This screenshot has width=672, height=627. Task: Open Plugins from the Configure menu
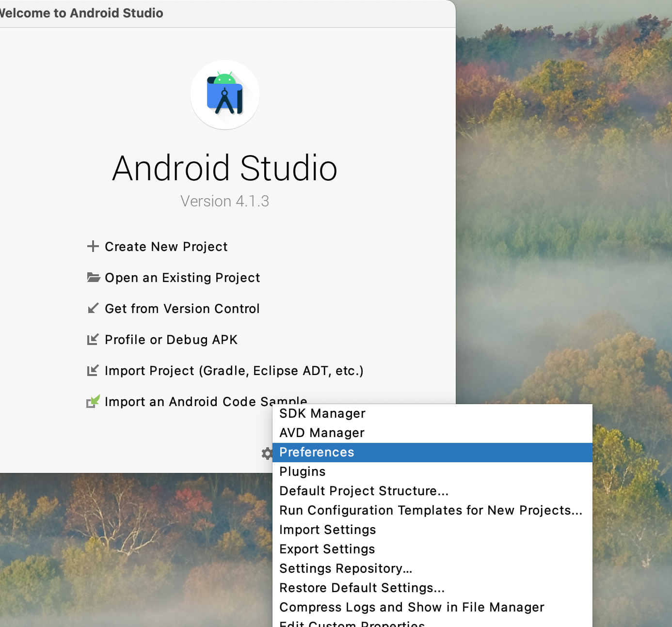click(x=432, y=471)
